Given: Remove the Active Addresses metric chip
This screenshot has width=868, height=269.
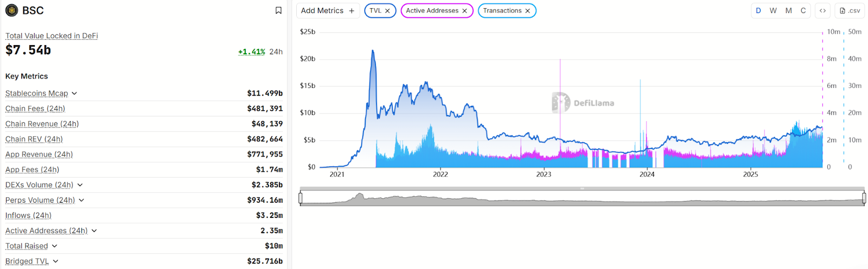Looking at the screenshot, I should [464, 11].
